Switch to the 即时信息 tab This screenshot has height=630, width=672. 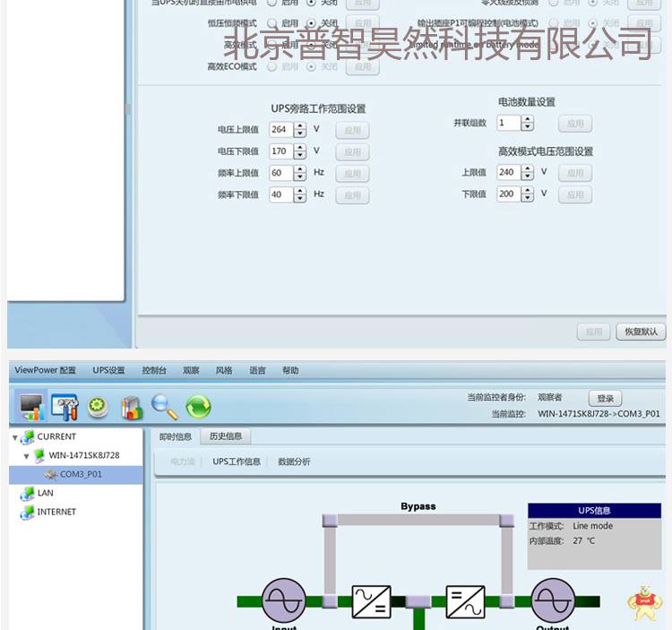click(x=176, y=436)
